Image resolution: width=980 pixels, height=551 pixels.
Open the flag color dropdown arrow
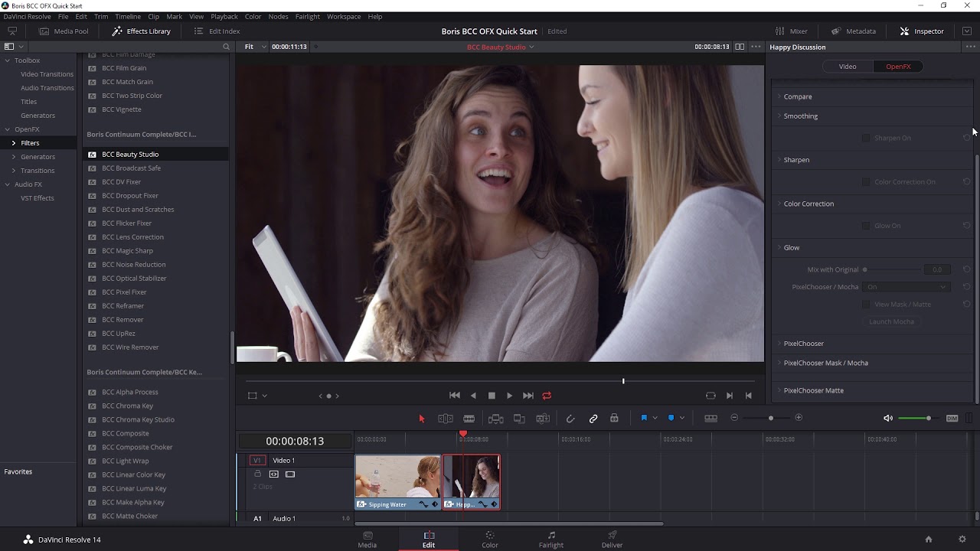click(x=655, y=418)
